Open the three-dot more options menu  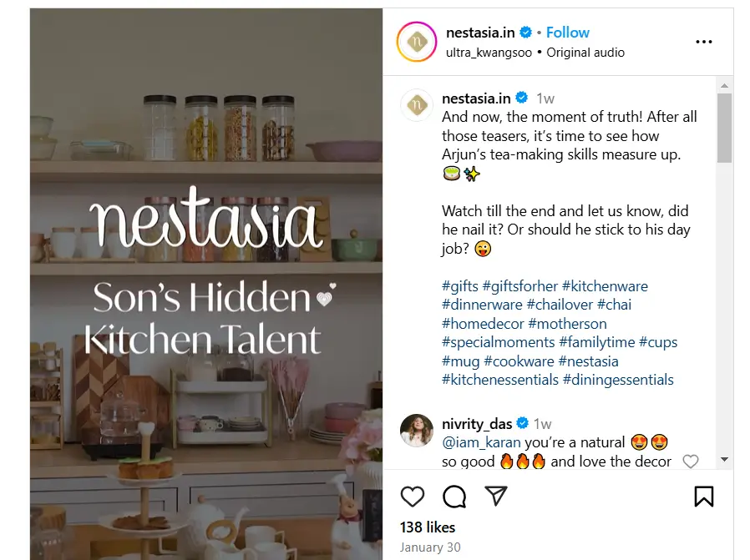point(704,42)
